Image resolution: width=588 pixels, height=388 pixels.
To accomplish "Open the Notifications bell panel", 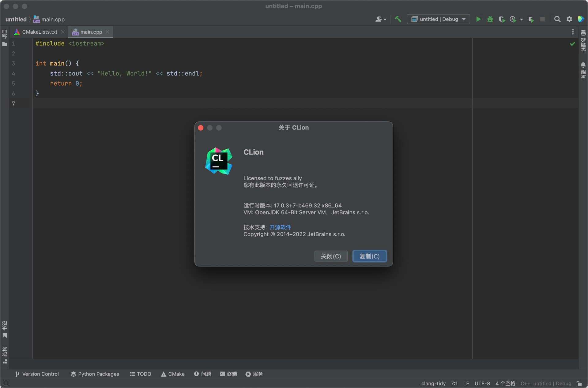I will [583, 70].
